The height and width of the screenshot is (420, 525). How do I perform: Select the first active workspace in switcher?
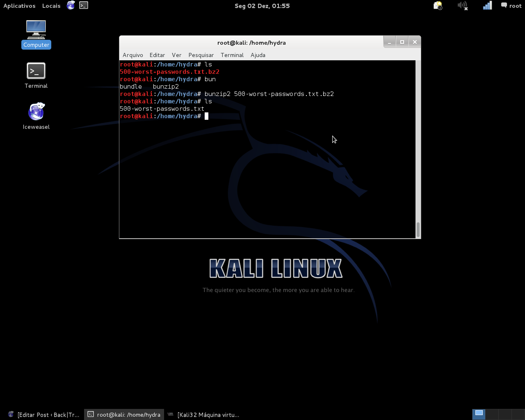[x=479, y=414]
